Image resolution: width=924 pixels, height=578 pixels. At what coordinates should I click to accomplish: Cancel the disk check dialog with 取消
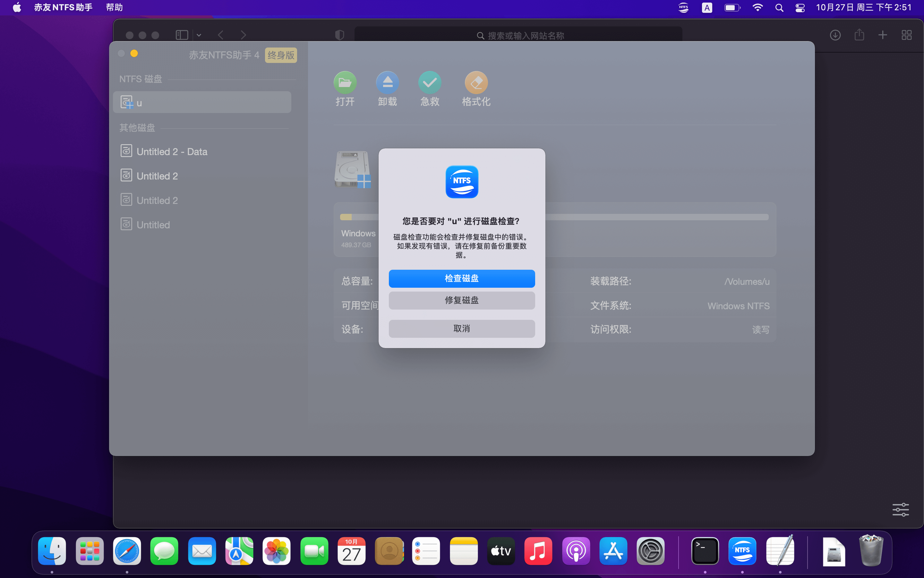tap(462, 328)
